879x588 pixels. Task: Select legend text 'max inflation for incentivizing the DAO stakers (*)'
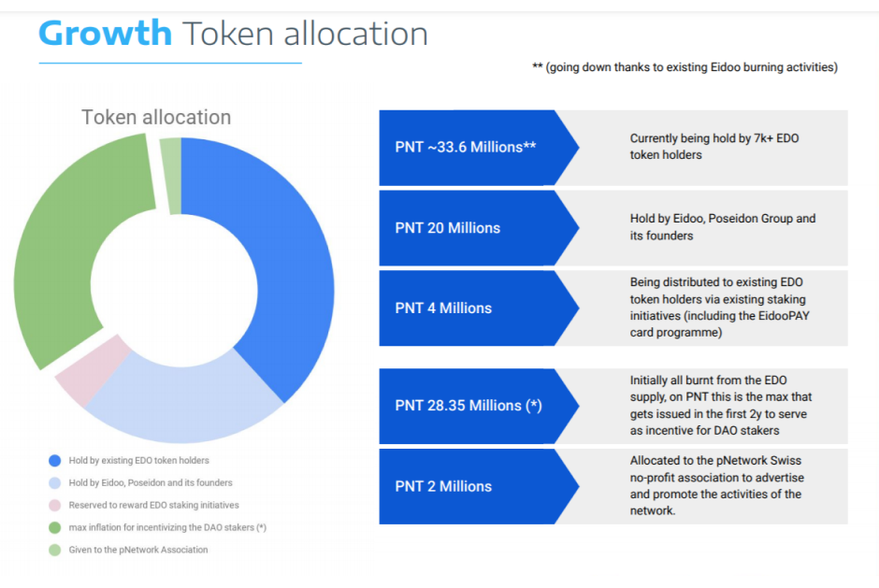[x=167, y=527]
